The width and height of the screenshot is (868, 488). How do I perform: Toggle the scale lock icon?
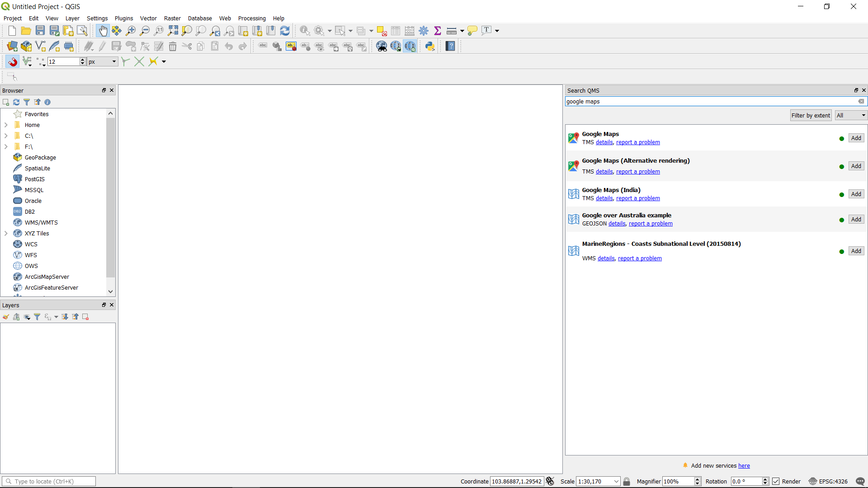(627, 481)
